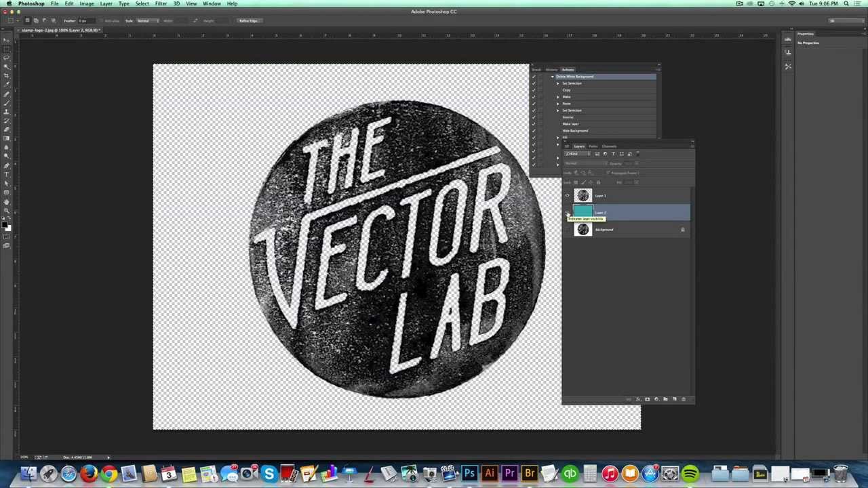Select the Eraser tool

(7, 129)
